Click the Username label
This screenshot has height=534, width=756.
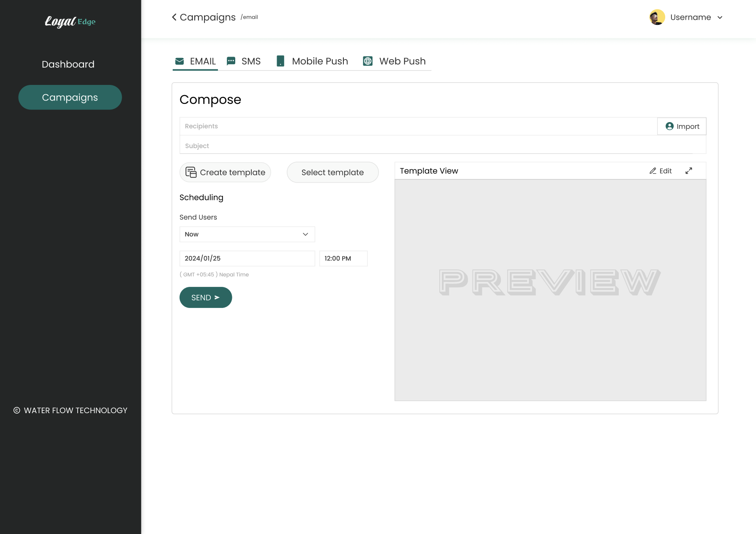(x=691, y=17)
